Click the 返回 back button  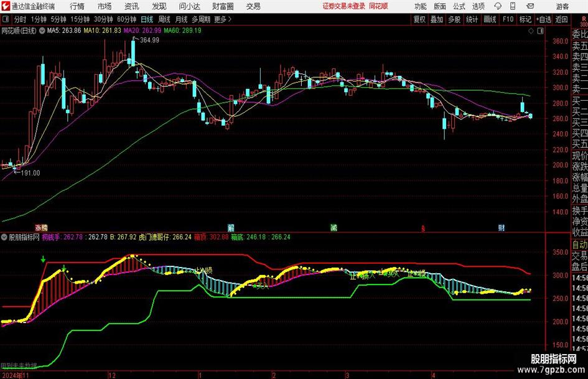pos(561,19)
